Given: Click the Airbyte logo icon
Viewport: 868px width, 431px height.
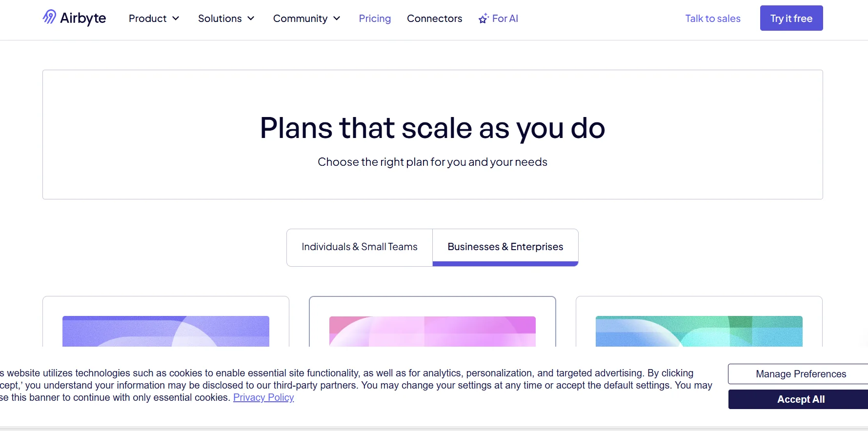Looking at the screenshot, I should click(x=49, y=18).
